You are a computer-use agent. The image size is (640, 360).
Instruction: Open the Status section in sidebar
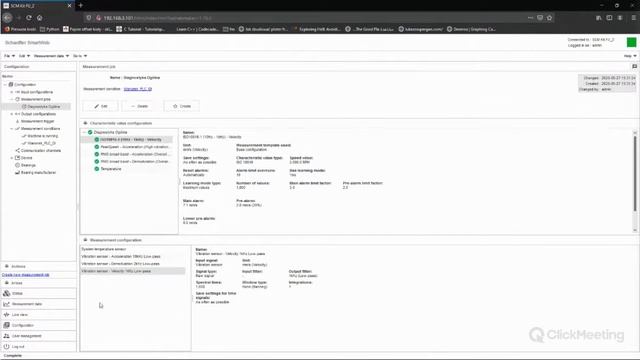click(x=38, y=293)
